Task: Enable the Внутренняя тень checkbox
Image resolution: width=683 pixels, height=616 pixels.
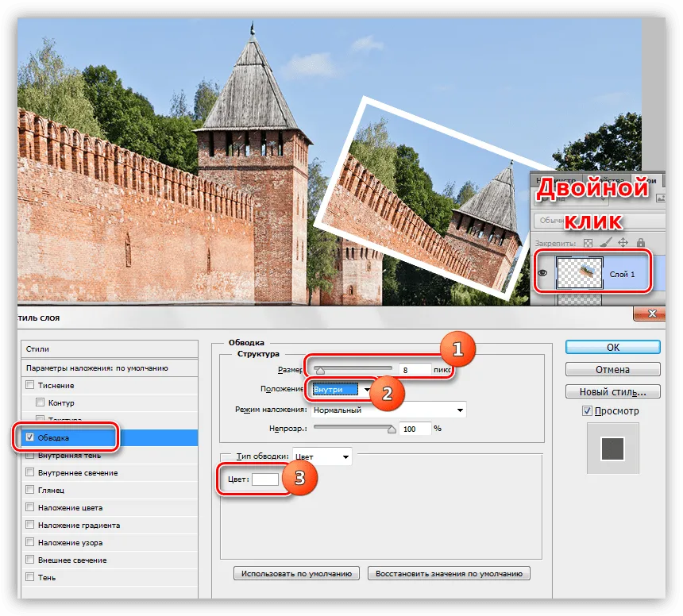Action: pyautogui.click(x=29, y=456)
